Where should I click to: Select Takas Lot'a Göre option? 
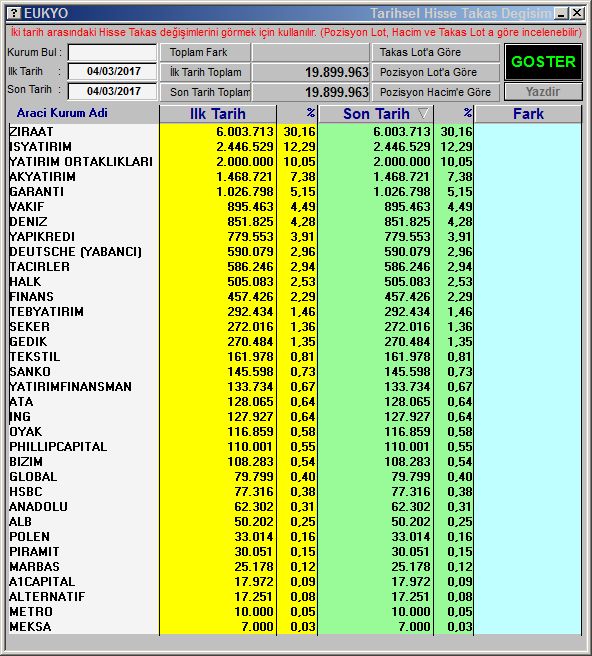(x=436, y=53)
